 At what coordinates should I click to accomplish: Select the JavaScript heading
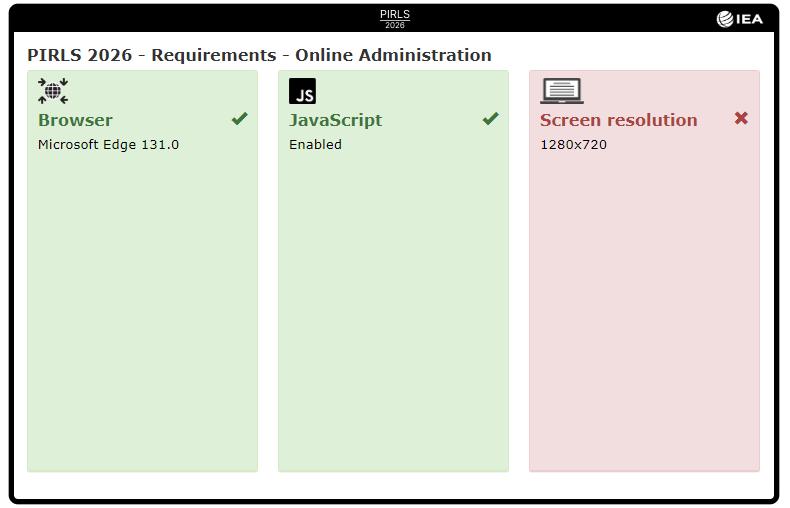[335, 120]
